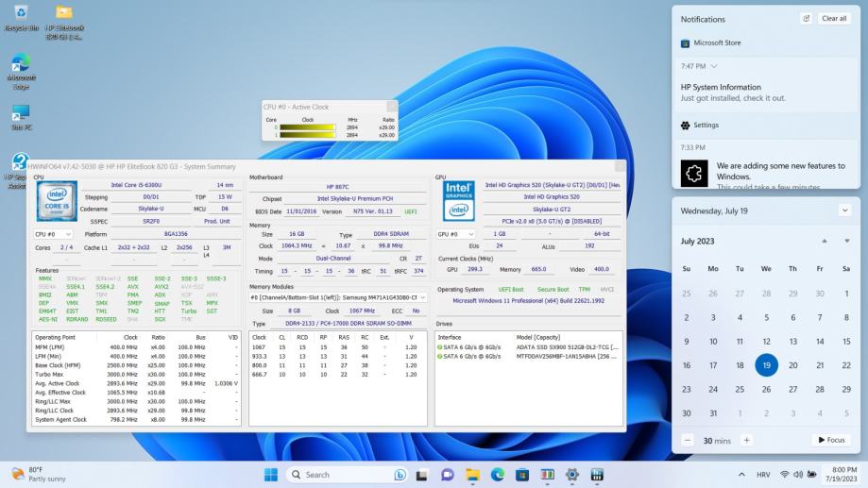Image resolution: width=868 pixels, height=488 pixels.
Task: Open Settings gear in the taskbar
Action: point(572,474)
